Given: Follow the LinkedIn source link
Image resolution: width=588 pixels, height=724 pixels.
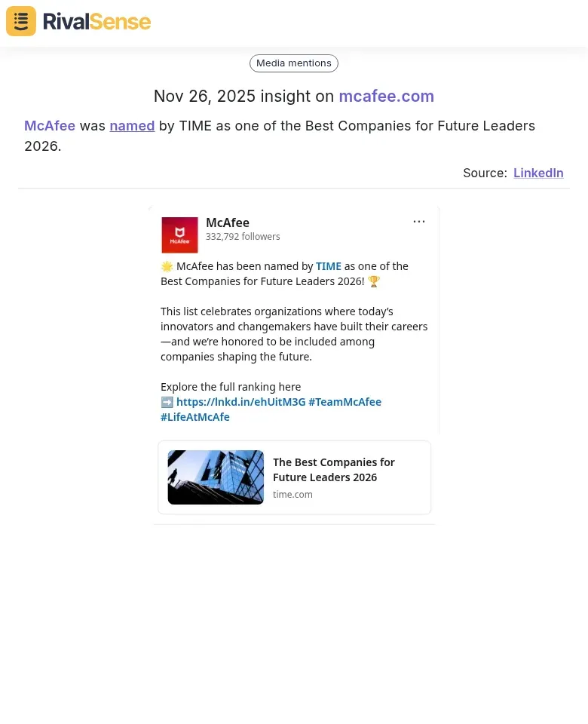Looking at the screenshot, I should [x=538, y=173].
